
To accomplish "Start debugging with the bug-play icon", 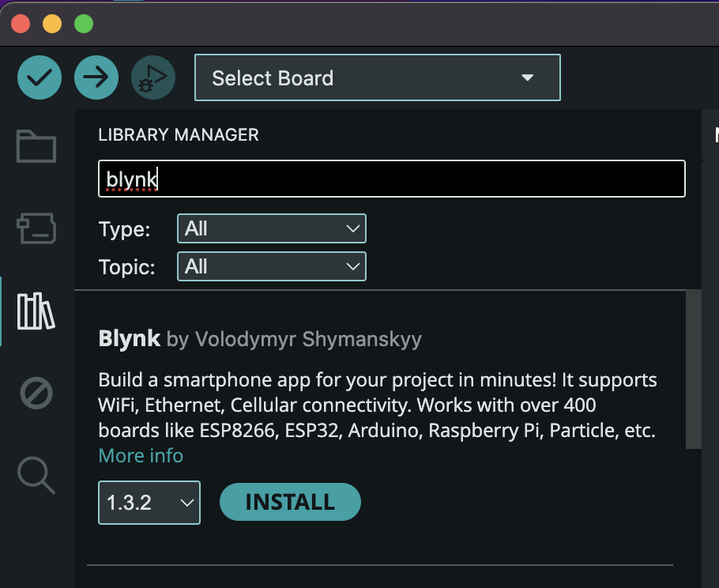I will 153,77.
